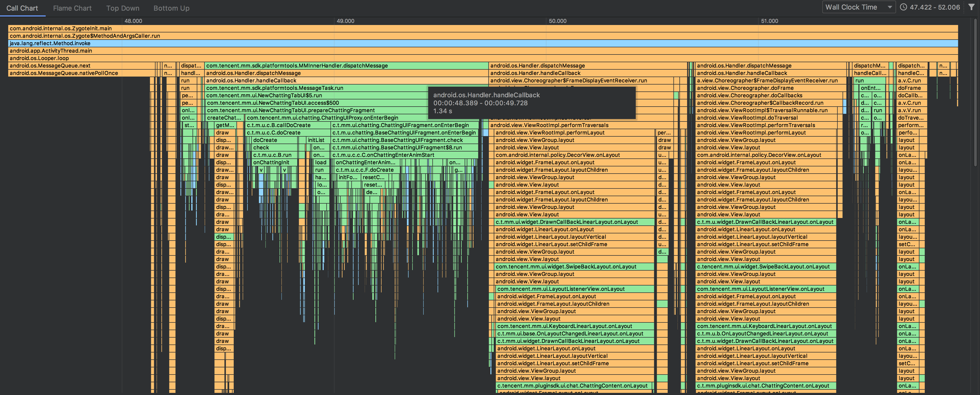Viewport: 980px width, 395px height.
Task: Select the ChattingUIFragment.onEnterBegin bar
Action: coord(405,125)
